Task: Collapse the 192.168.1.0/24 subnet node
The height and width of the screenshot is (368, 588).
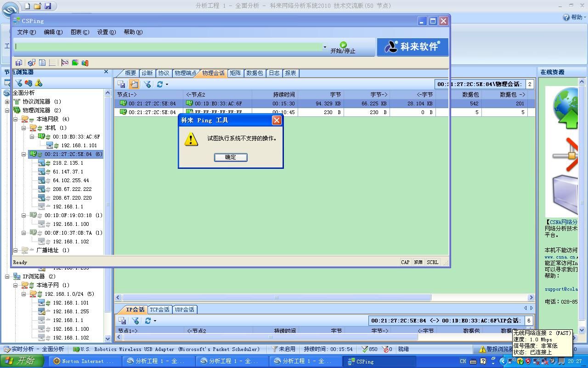Action: [x=23, y=294]
